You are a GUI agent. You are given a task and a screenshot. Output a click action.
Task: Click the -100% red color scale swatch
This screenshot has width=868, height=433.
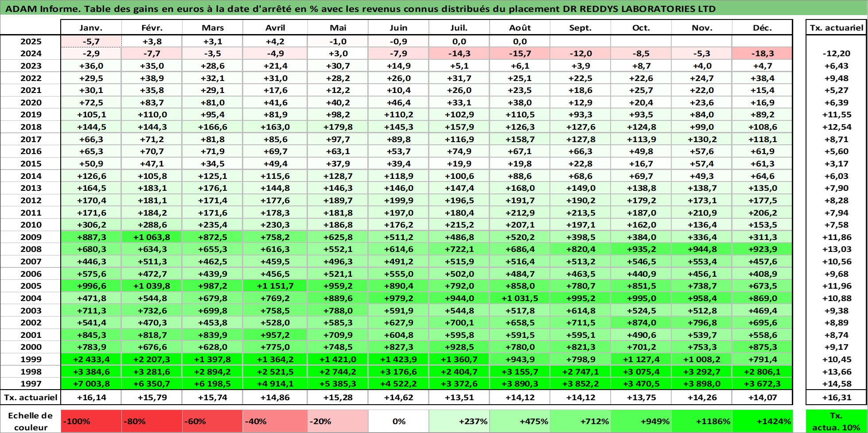(x=91, y=421)
